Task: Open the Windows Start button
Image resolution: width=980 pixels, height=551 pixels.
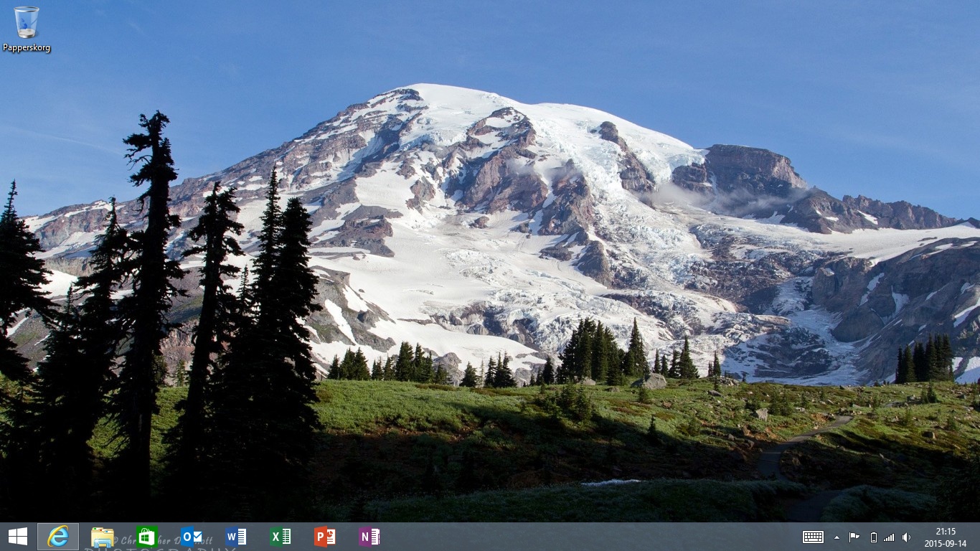Action: [x=18, y=537]
